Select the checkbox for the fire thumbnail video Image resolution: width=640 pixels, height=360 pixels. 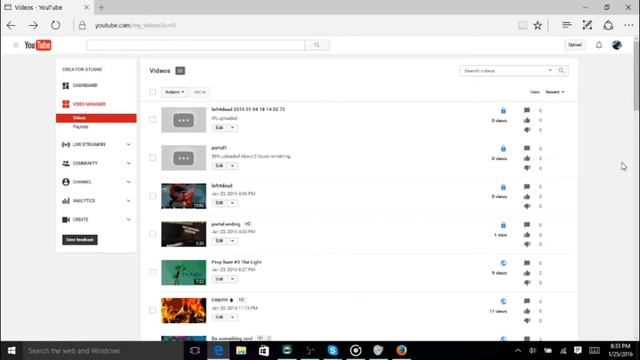point(153,310)
